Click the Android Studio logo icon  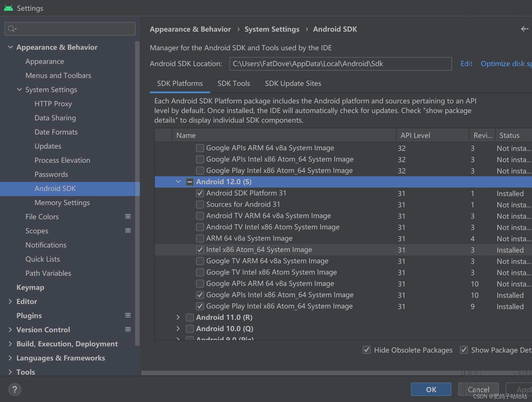(x=8, y=8)
